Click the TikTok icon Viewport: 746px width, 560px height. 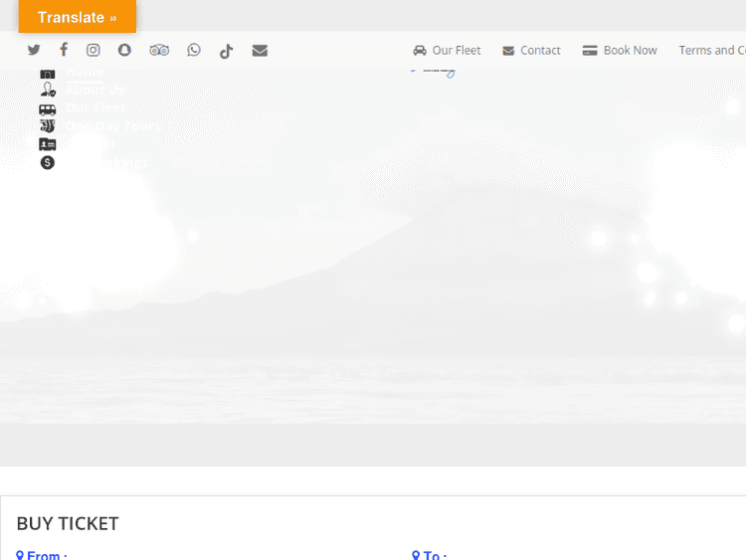[x=226, y=51]
